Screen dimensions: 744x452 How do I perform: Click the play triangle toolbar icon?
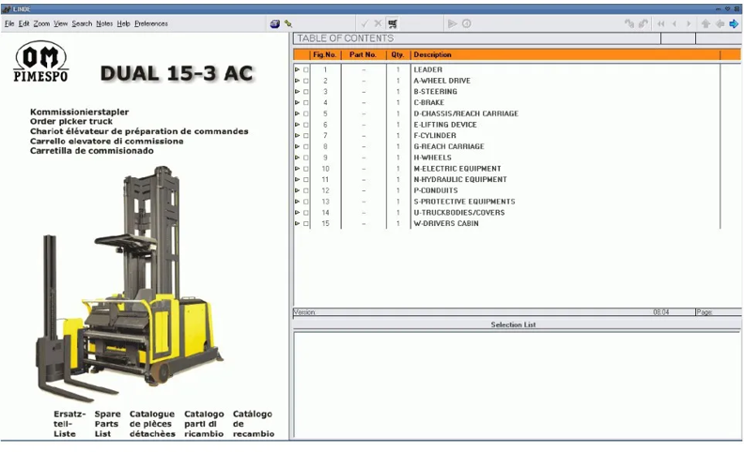click(452, 24)
